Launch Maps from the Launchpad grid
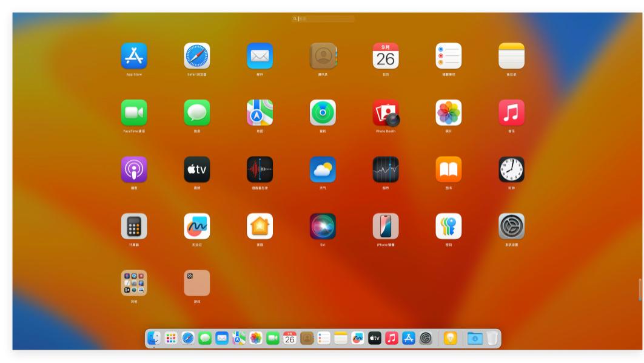The height and width of the screenshot is (363, 644). tap(260, 113)
